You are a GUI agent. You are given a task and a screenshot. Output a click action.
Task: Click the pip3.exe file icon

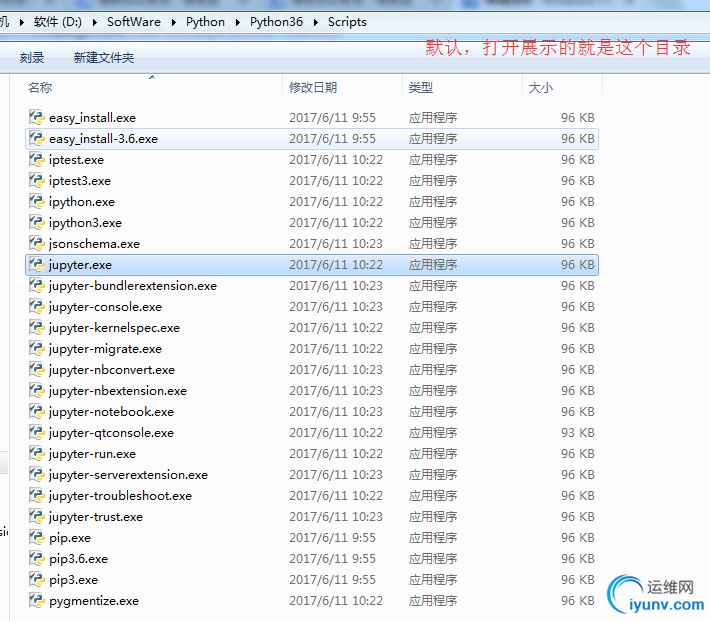tap(37, 579)
